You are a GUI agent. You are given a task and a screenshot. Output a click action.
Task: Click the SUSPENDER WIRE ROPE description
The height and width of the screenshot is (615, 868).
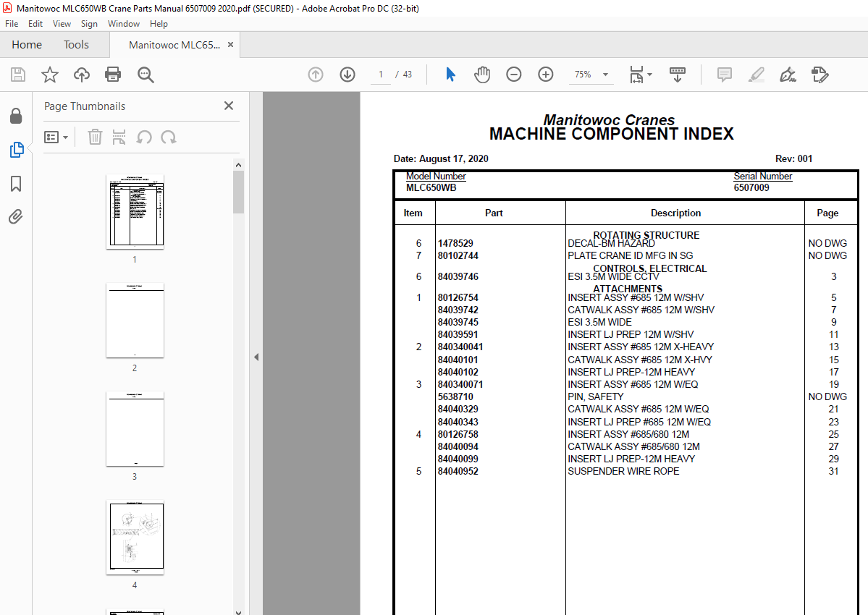coord(623,471)
